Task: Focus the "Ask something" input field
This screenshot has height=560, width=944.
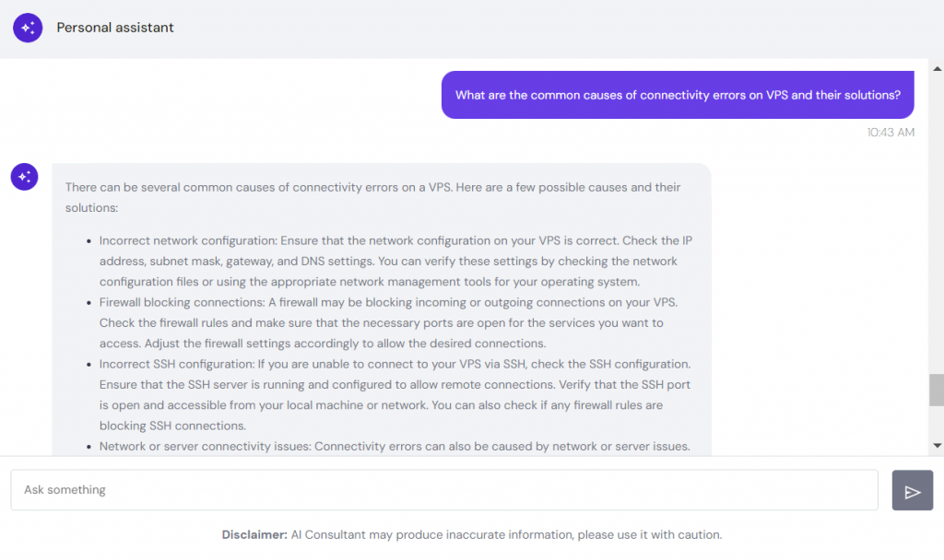Action: (443, 490)
